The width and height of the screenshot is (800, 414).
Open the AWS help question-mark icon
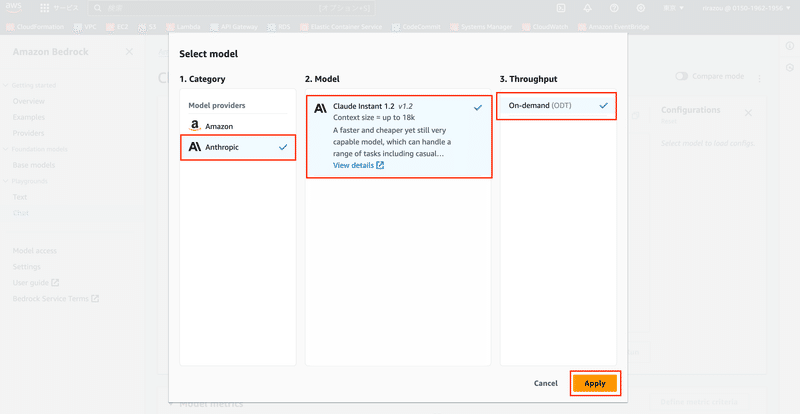tap(614, 8)
